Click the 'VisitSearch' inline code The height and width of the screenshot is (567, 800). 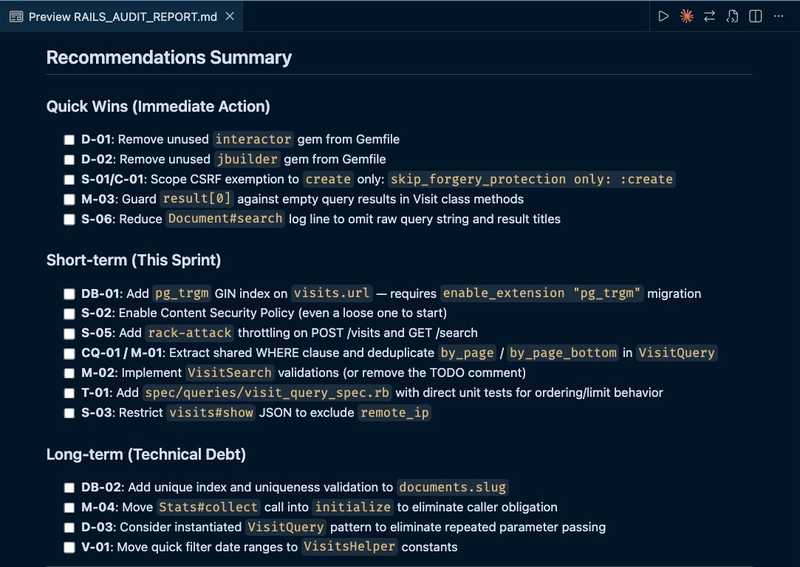pyautogui.click(x=229, y=372)
